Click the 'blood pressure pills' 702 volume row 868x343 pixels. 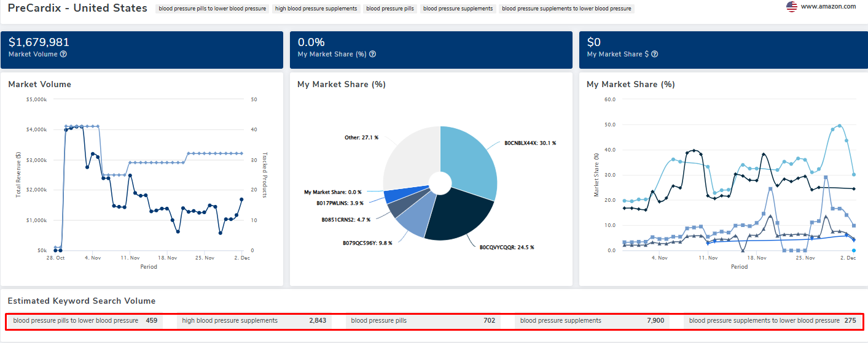(x=423, y=321)
